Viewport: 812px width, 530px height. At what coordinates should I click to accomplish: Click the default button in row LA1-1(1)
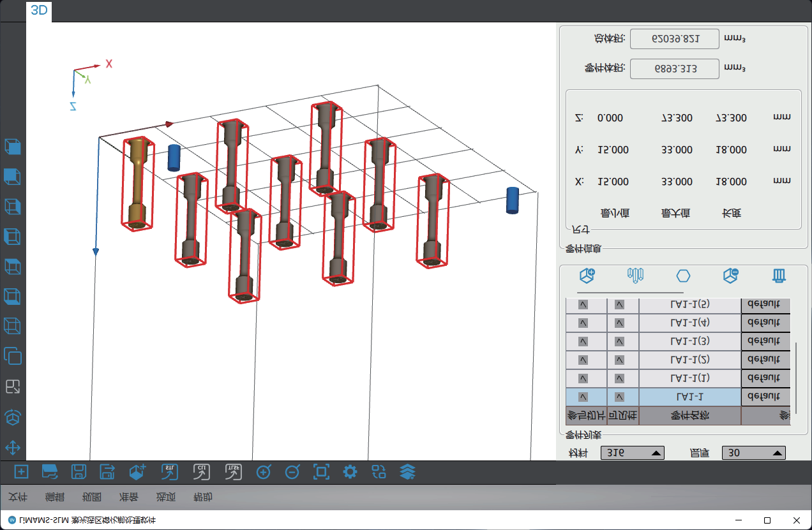766,378
